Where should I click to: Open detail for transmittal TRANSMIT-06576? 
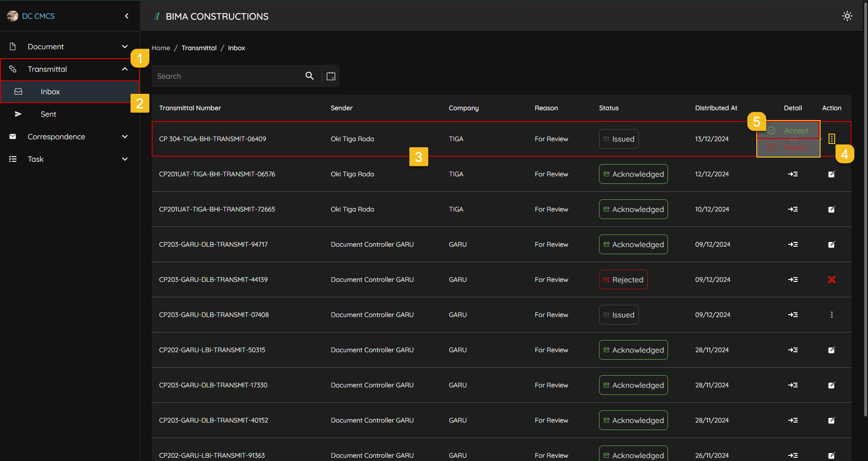point(792,174)
